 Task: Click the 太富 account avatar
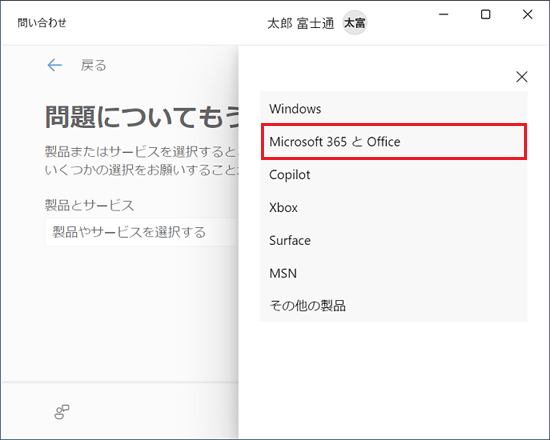(x=355, y=23)
